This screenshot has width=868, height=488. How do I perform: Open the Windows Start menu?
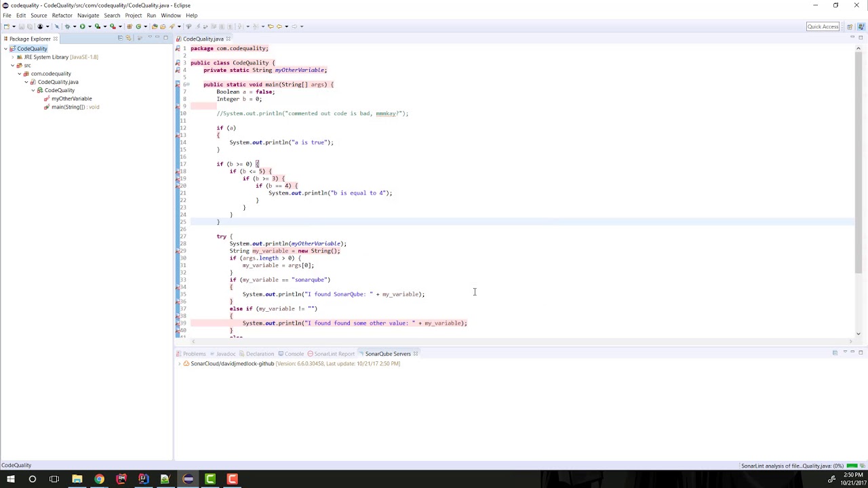click(x=10, y=479)
